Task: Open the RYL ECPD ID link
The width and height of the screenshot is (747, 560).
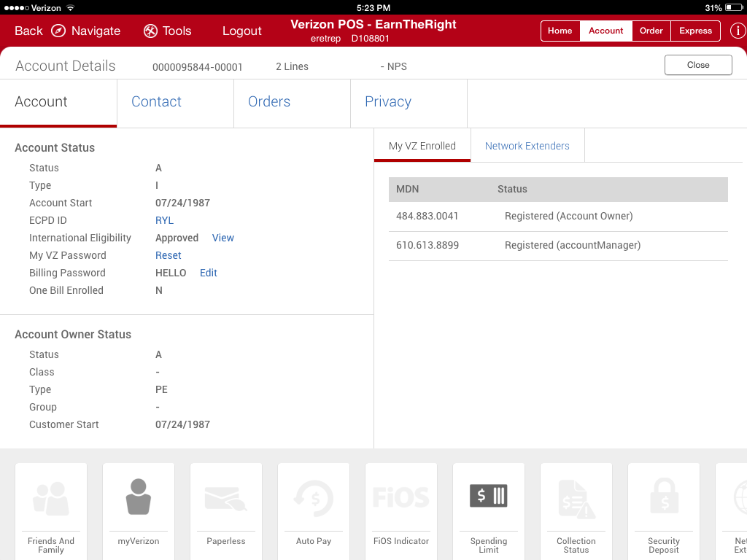Action: pos(164,220)
